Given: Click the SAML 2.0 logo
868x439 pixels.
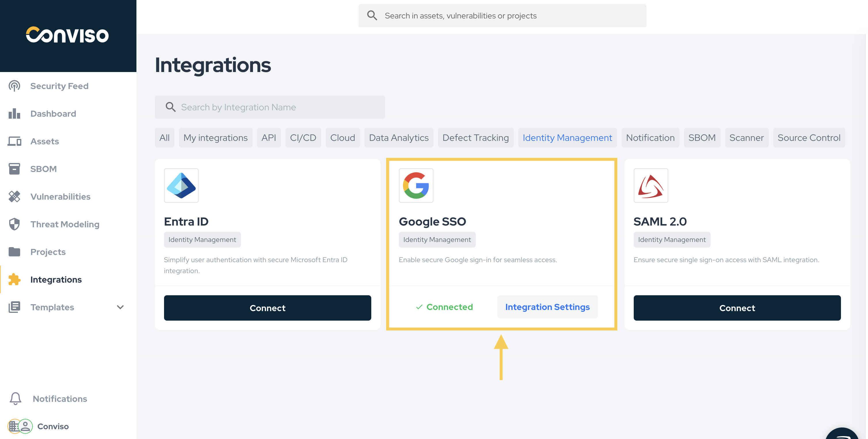Looking at the screenshot, I should click(651, 186).
